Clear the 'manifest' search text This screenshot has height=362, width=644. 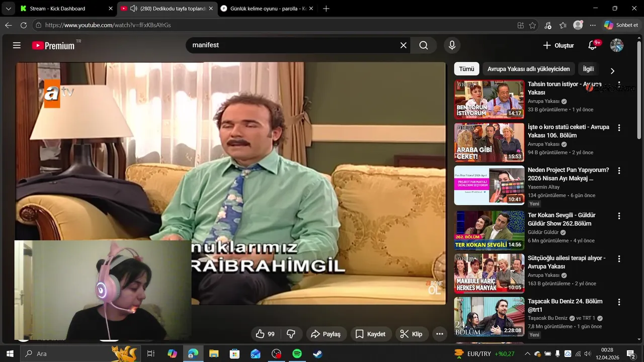click(404, 45)
